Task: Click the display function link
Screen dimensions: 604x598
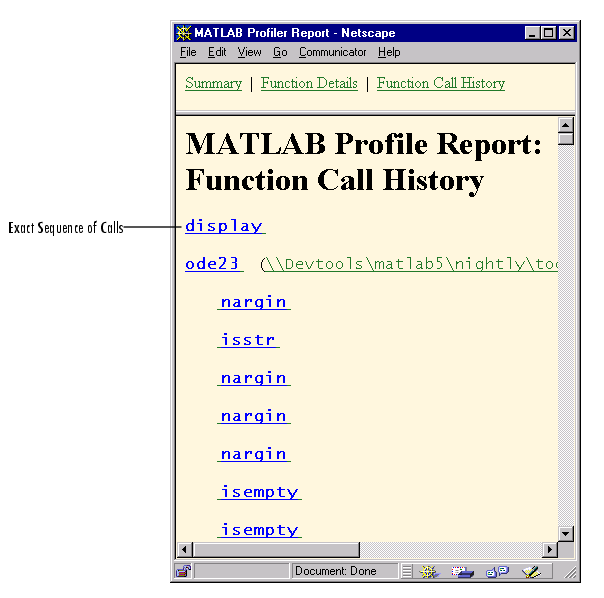Action: (x=225, y=226)
